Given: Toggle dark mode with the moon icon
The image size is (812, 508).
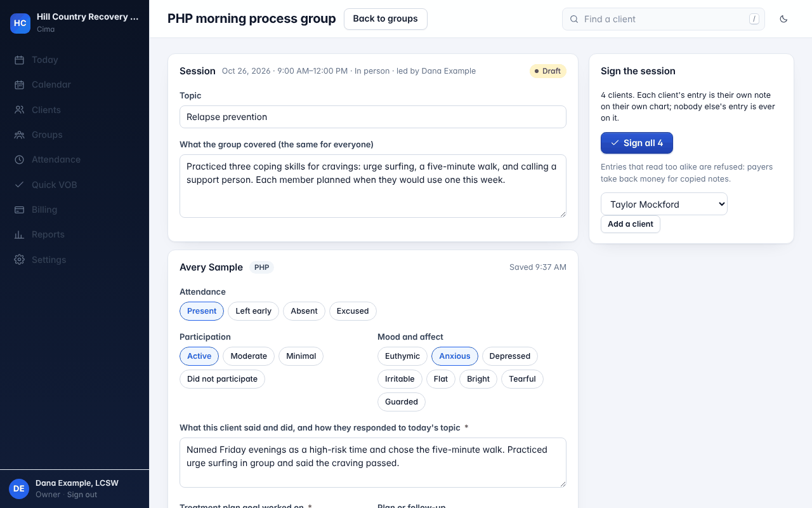Looking at the screenshot, I should [783, 19].
